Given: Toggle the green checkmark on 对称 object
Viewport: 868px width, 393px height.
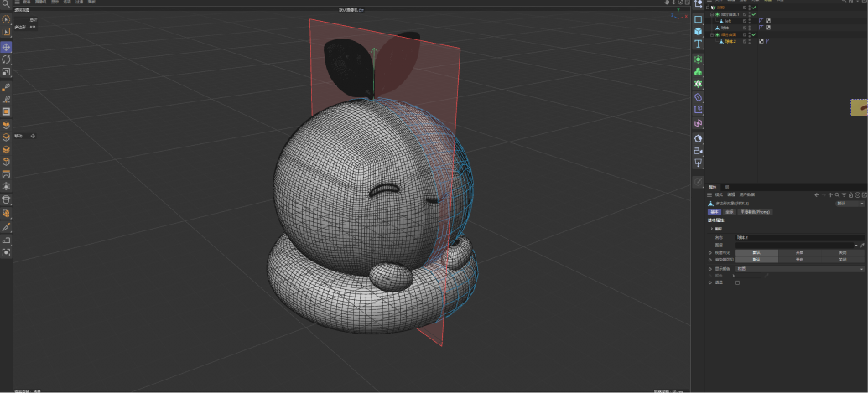Looking at the screenshot, I should click(754, 8).
